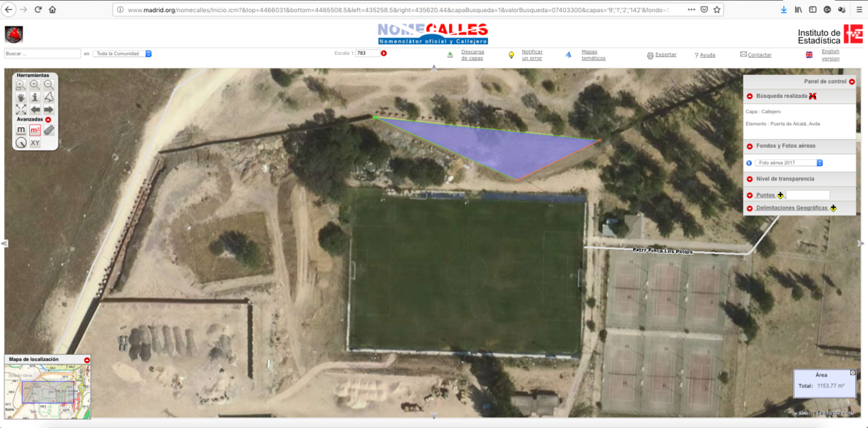The height and width of the screenshot is (428, 868).
Task: Click the Exportar link
Action: click(666, 55)
